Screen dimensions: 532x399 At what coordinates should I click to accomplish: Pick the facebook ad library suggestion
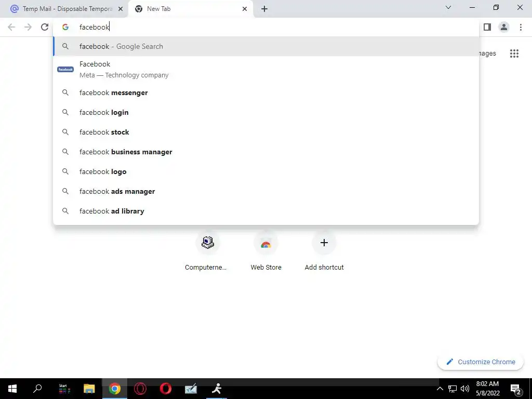pos(266,211)
